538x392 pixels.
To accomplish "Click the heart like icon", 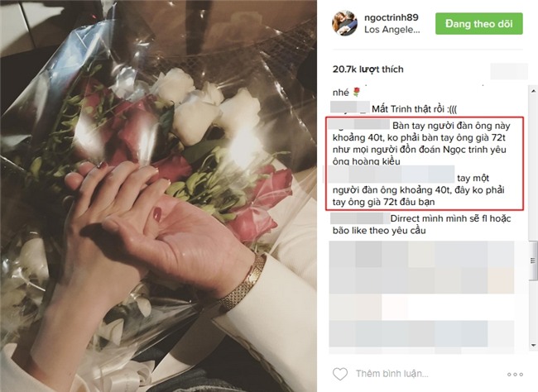I will pyautogui.click(x=340, y=374).
